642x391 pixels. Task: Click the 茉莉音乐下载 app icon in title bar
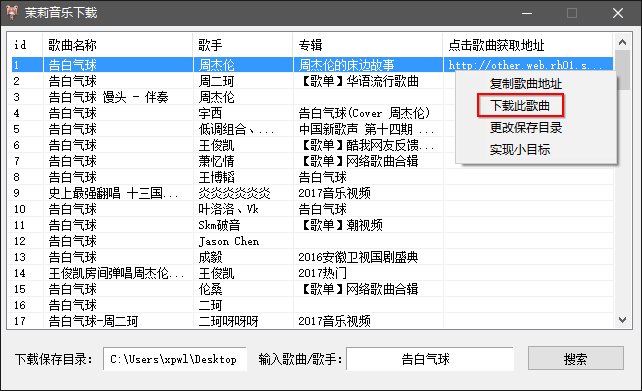12,12
